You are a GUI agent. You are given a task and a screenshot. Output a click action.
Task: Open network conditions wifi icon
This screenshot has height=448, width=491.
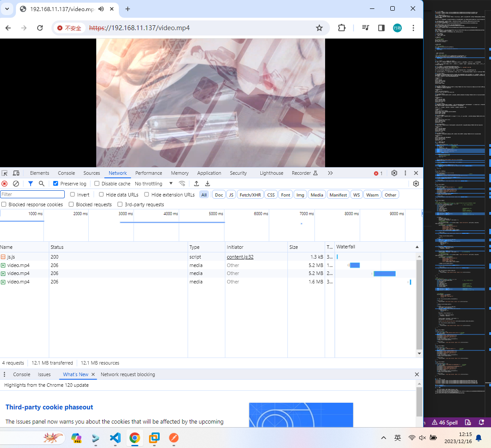point(182,184)
